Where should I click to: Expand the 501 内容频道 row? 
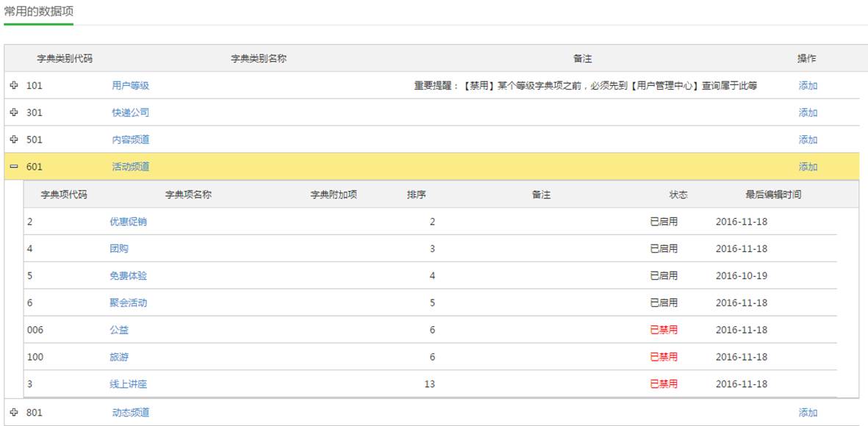coord(14,140)
